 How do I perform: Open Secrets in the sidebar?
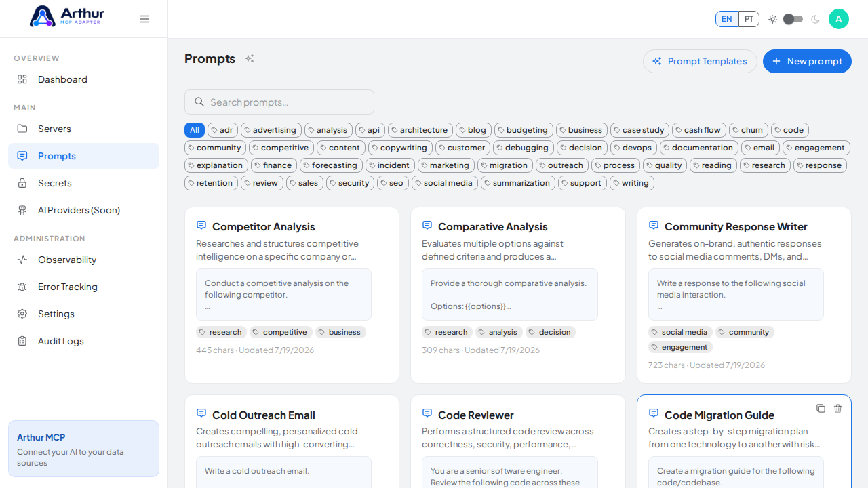pyautogui.click(x=83, y=183)
